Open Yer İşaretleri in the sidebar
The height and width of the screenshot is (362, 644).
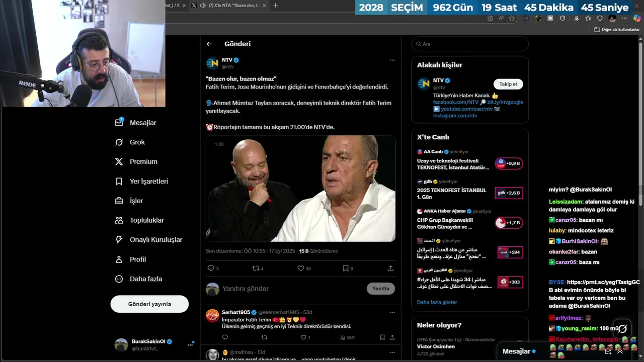[141, 182]
